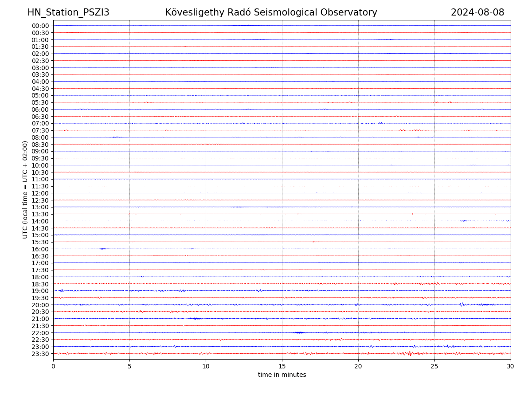Select the 12:00 row time label
Image resolution: width=532 pixels, height=399 pixels.
(x=40, y=193)
